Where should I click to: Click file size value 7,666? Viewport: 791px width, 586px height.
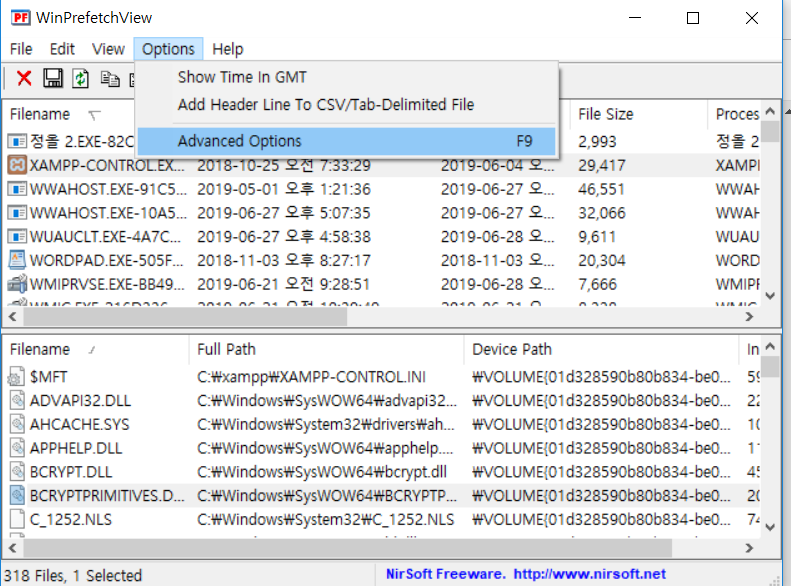597,284
